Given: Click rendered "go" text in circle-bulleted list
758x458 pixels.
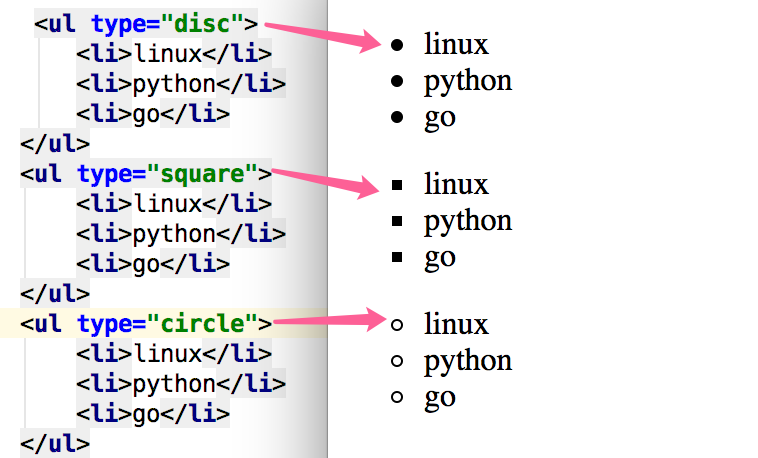Looking at the screenshot, I should tap(439, 398).
